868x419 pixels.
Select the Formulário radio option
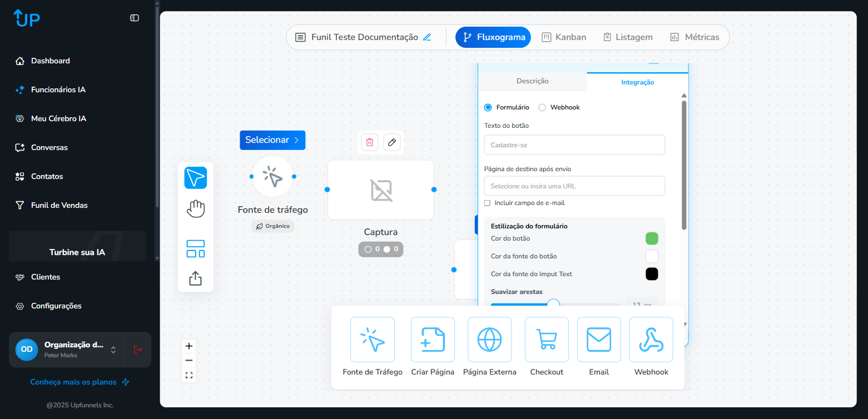[488, 107]
